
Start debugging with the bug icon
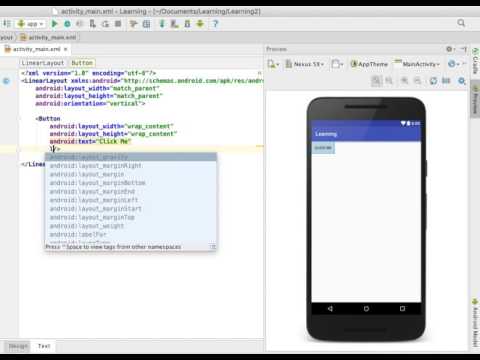[x=67, y=24]
